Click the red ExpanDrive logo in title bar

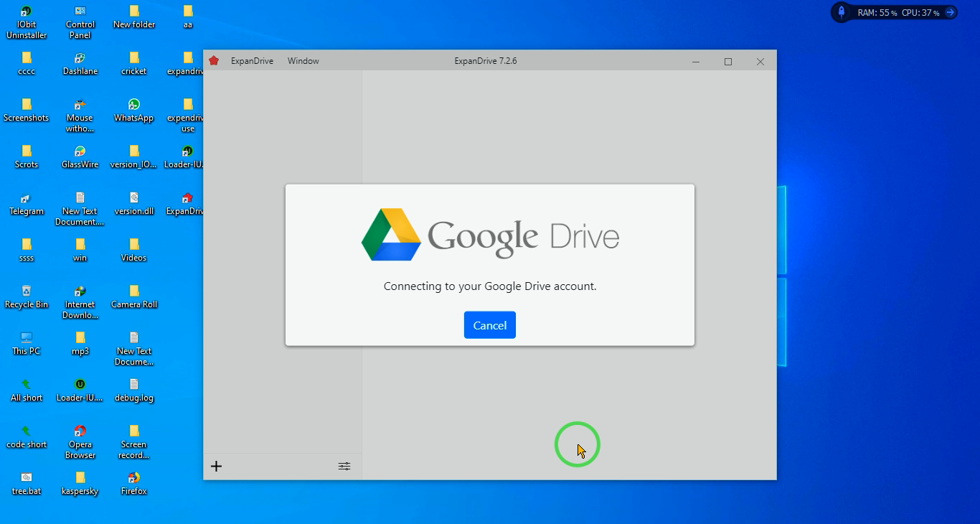(214, 61)
